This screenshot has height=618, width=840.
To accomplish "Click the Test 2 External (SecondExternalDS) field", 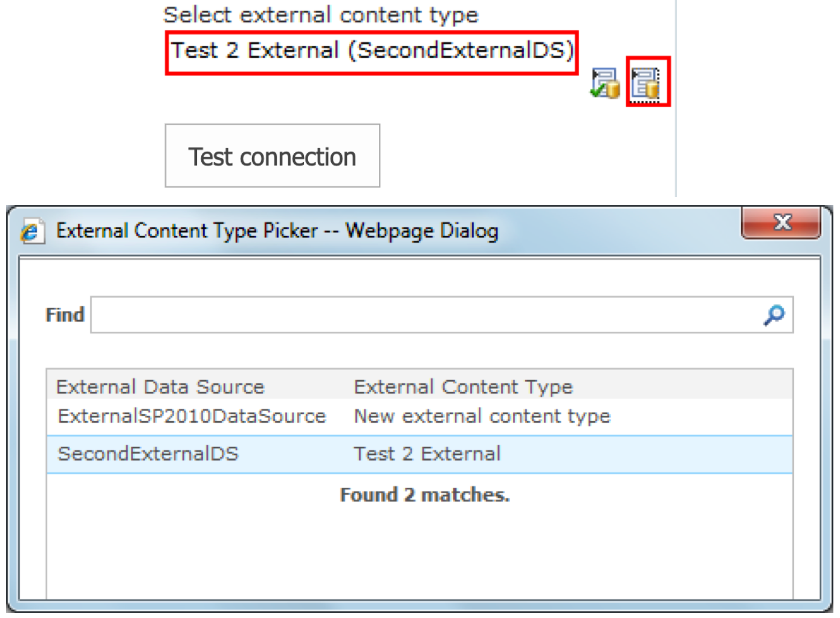I will coord(371,51).
